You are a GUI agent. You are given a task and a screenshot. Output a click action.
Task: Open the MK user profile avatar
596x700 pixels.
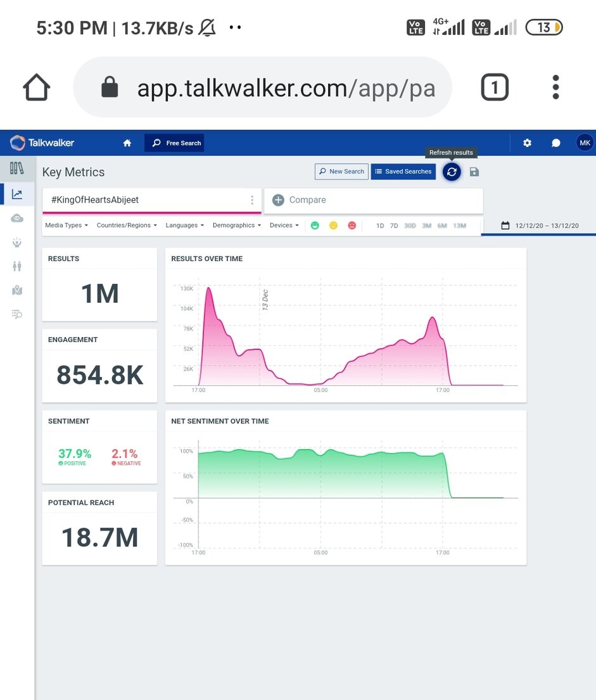pos(585,143)
